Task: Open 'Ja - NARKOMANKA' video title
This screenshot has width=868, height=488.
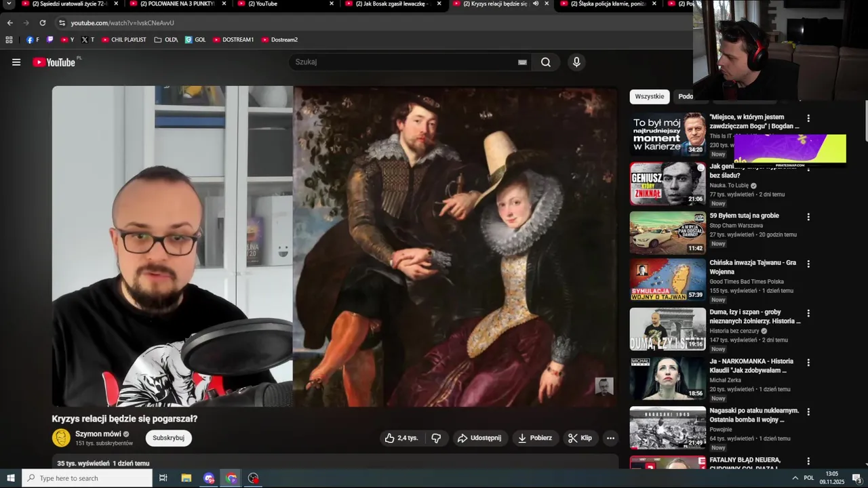Action: [x=751, y=366]
